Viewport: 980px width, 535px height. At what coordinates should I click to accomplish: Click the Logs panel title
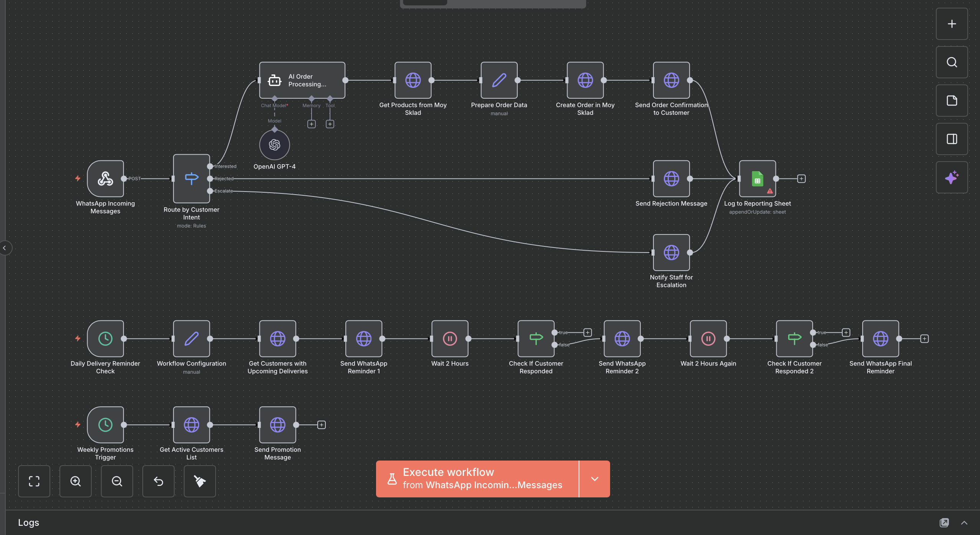28,523
